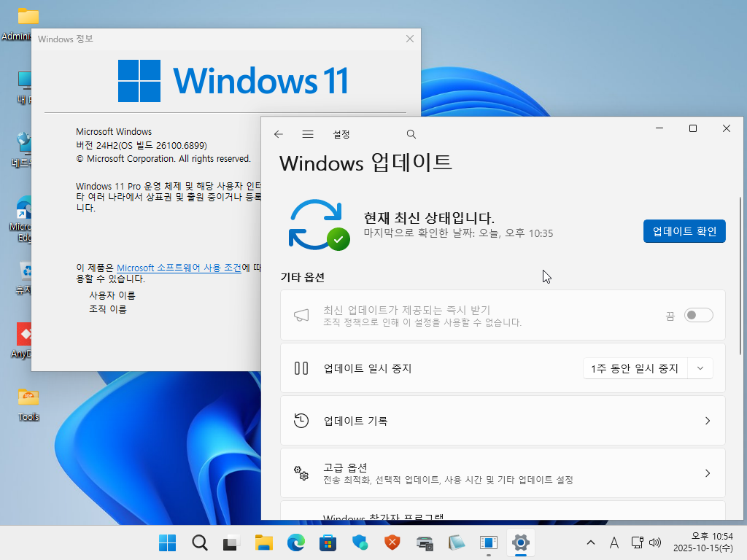Click the last checked time text 오후 10:35
747x560 pixels.
tap(529, 233)
